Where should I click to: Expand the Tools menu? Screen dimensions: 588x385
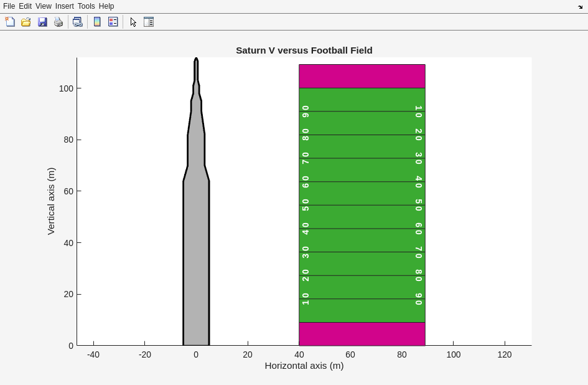tap(86, 6)
